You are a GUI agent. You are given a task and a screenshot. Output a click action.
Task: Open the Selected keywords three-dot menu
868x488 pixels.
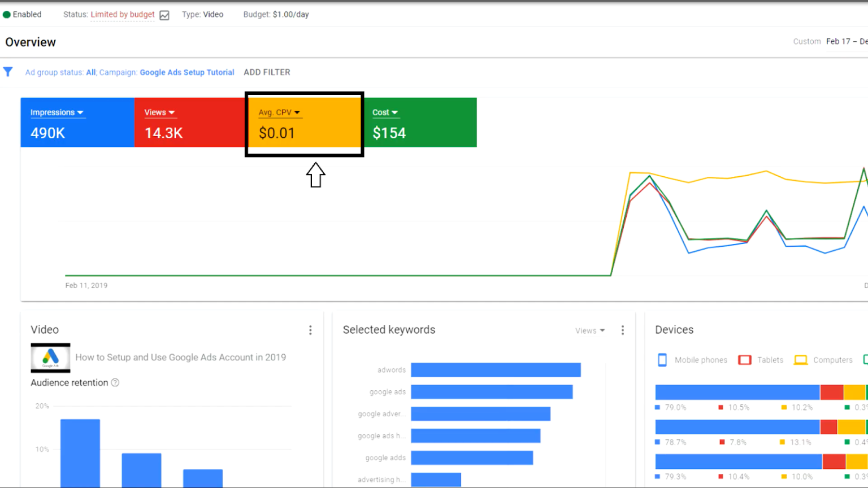[622, 330]
